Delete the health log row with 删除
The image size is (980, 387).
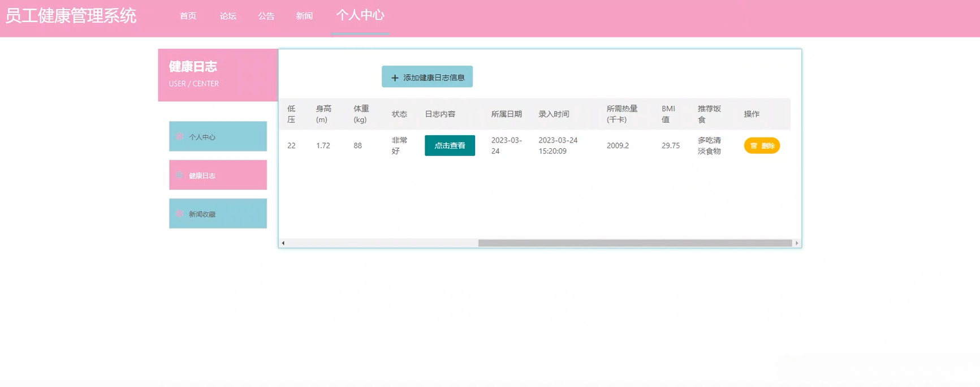tap(762, 146)
